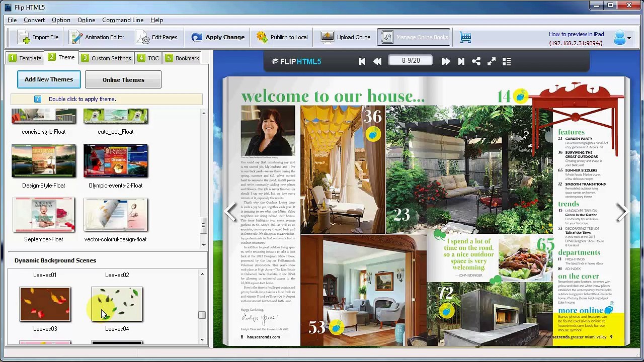Open thumbnails list icon in viewer
644x362 pixels.
coord(507,61)
